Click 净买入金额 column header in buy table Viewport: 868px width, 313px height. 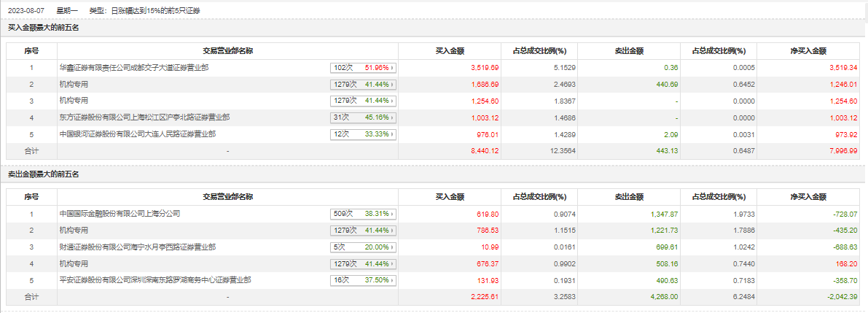coord(808,51)
